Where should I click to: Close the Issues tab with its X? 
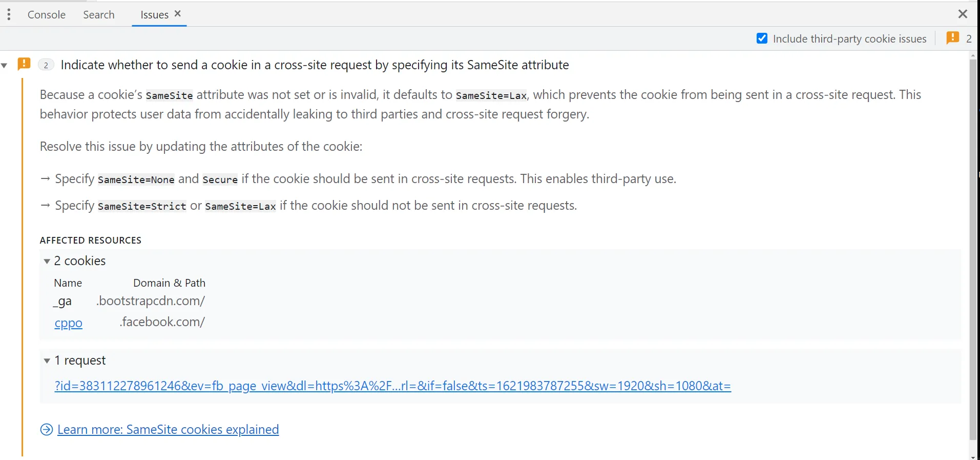point(178,14)
